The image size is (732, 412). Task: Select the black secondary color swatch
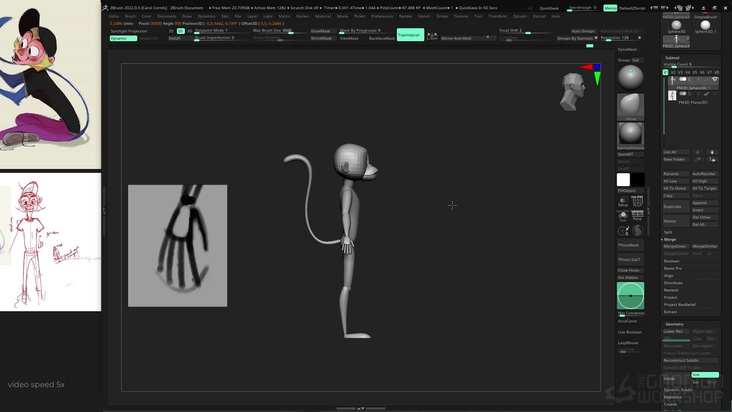(638, 180)
